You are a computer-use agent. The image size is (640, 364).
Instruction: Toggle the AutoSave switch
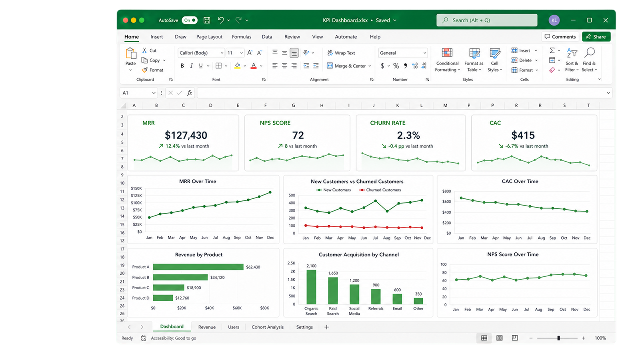(190, 20)
